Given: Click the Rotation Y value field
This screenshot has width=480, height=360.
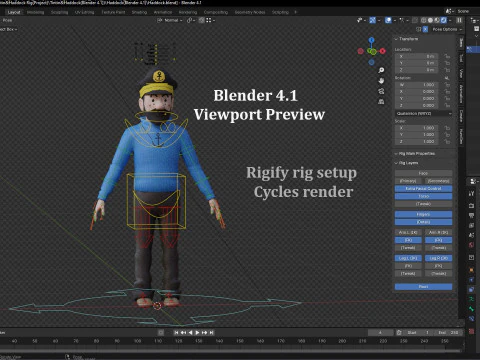Looking at the screenshot, I should pyautogui.click(x=416, y=99).
